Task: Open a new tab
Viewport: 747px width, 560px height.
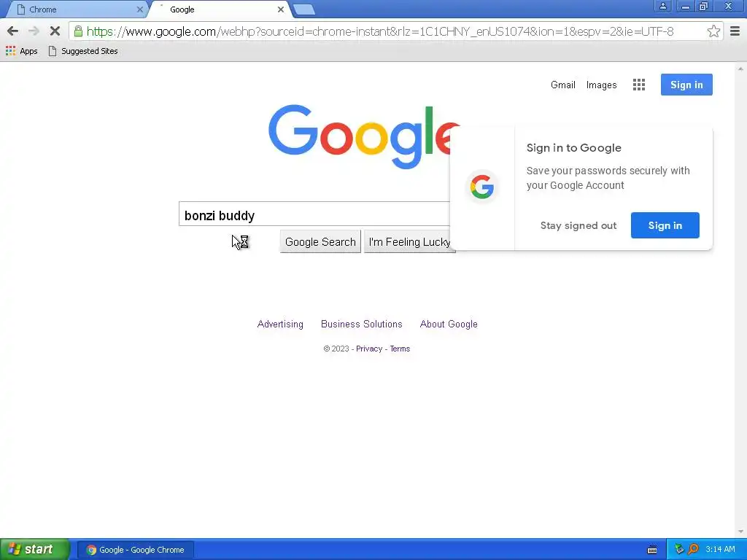Action: [x=303, y=9]
